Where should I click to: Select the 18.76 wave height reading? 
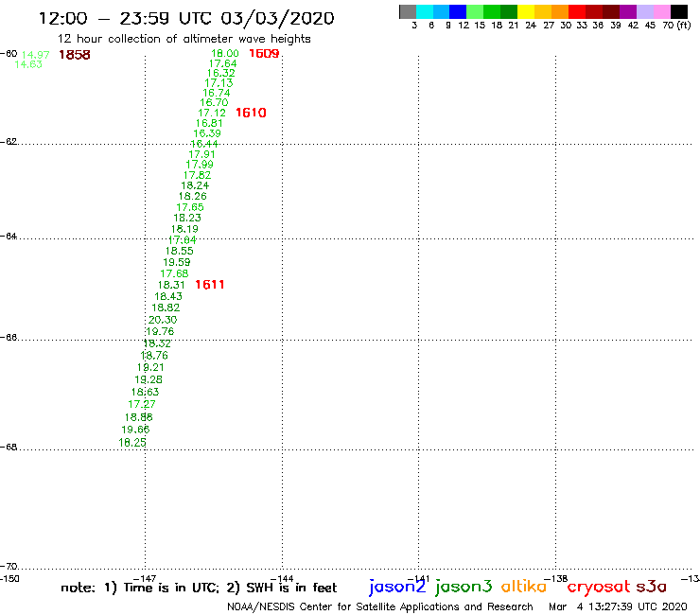click(x=154, y=356)
